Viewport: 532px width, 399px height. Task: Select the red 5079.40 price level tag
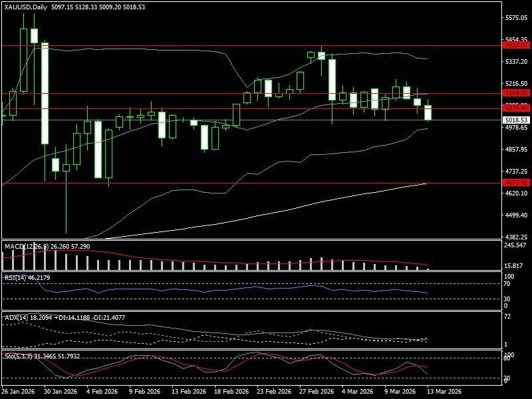coord(516,108)
